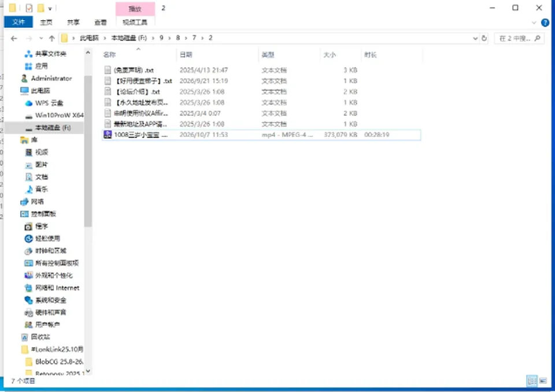Screen dimensions: 555x392
Task: Click the 系统和安全 shield icon
Action: point(29,300)
